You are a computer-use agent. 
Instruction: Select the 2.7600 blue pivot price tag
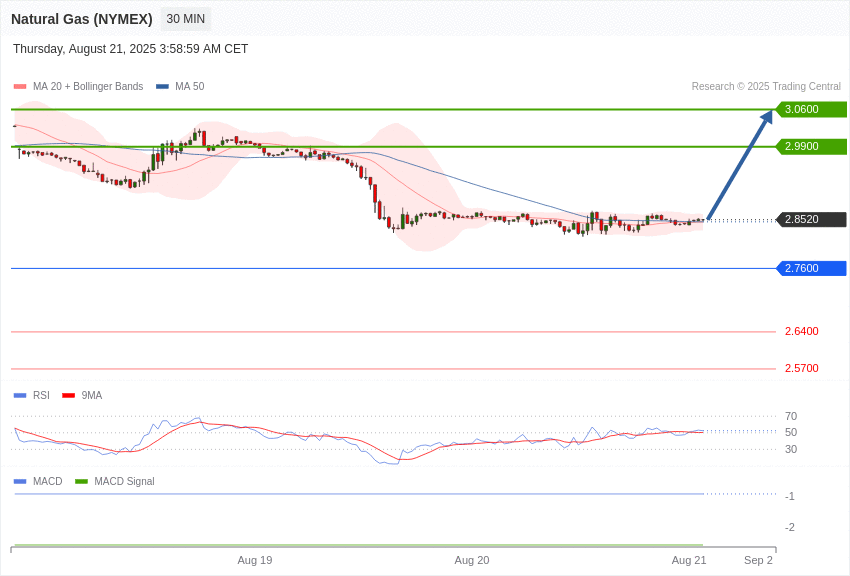[811, 268]
